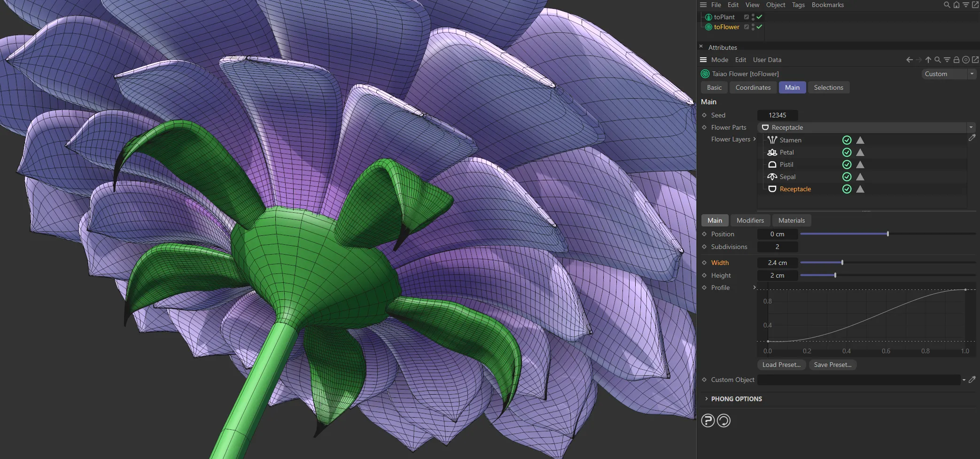Click the Load Preset button
This screenshot has width=980, height=459.
click(781, 365)
